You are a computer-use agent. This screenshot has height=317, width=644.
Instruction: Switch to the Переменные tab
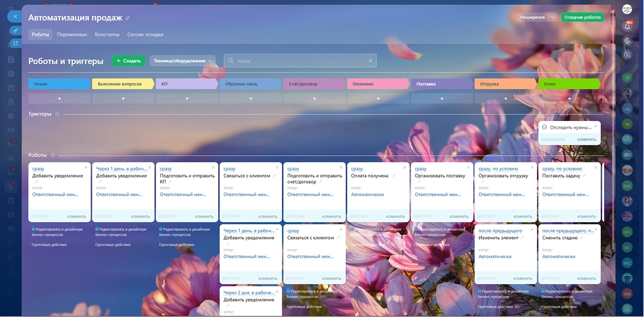coord(72,34)
